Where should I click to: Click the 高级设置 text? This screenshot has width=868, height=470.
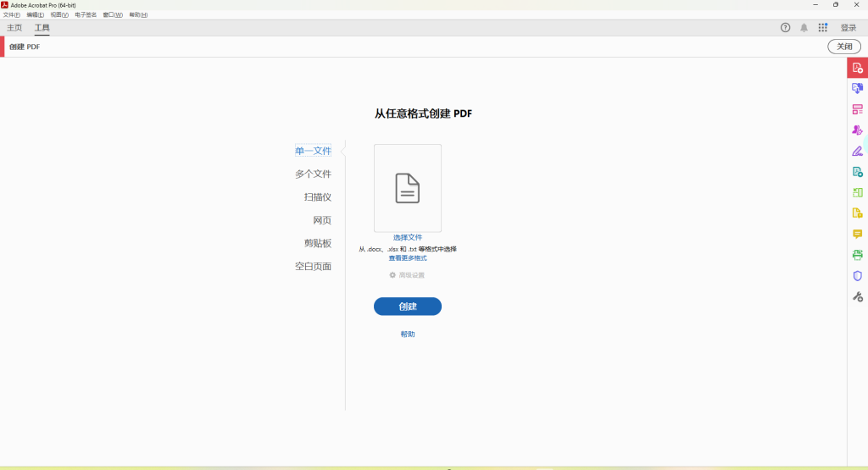pos(411,275)
